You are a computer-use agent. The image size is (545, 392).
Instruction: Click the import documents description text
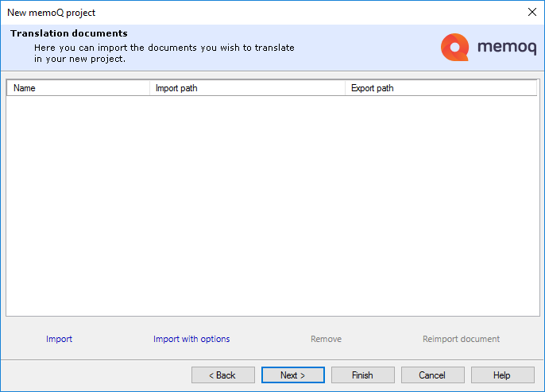pos(164,53)
